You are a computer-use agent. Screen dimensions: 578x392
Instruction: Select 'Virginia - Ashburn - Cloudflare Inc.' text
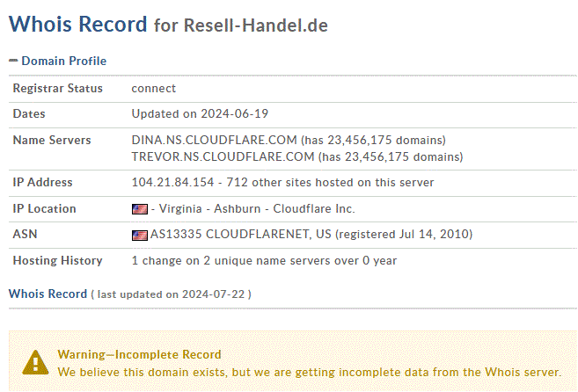(257, 209)
